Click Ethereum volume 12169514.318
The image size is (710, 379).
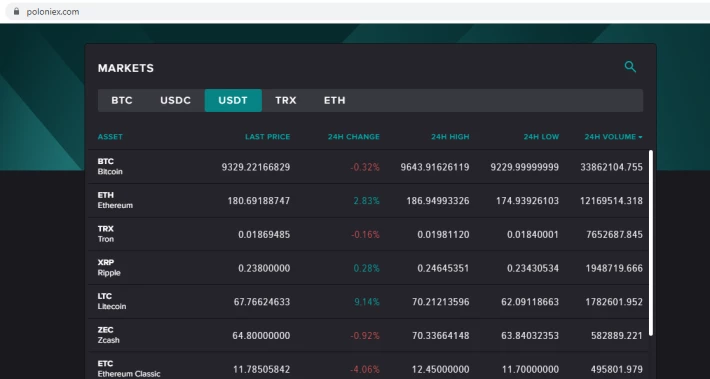point(611,201)
